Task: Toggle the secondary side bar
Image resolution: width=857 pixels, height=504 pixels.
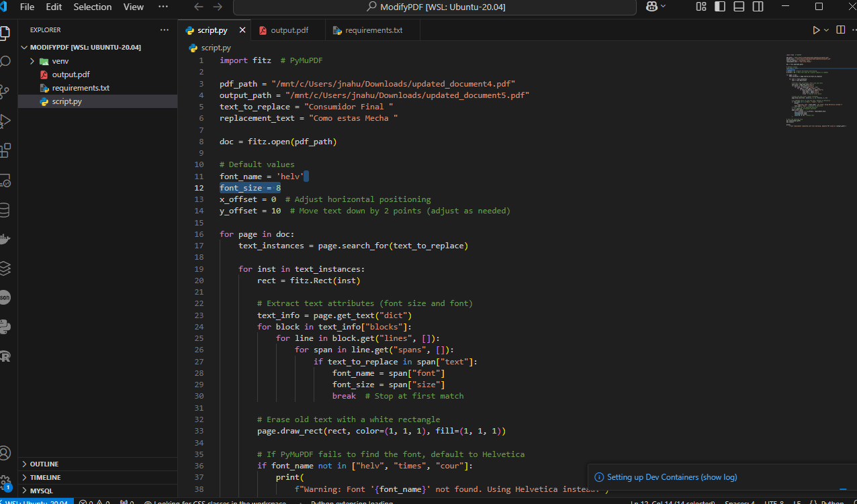Action: coord(758,7)
